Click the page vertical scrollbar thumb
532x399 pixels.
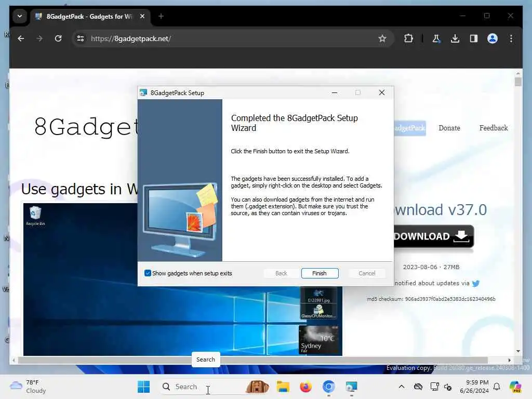[x=518, y=82]
